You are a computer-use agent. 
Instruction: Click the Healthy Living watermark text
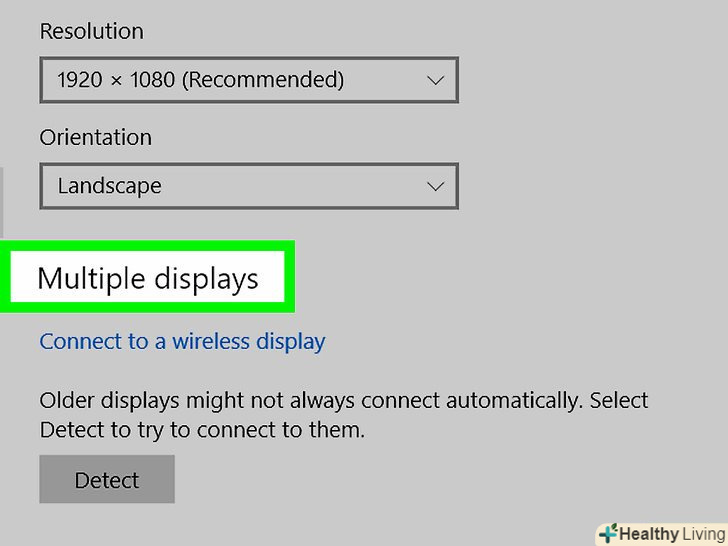click(x=672, y=534)
